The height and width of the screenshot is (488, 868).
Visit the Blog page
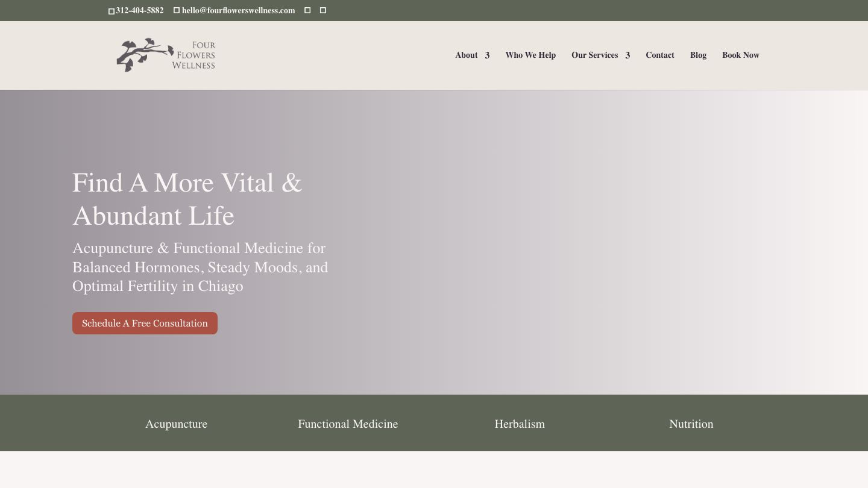coord(698,55)
